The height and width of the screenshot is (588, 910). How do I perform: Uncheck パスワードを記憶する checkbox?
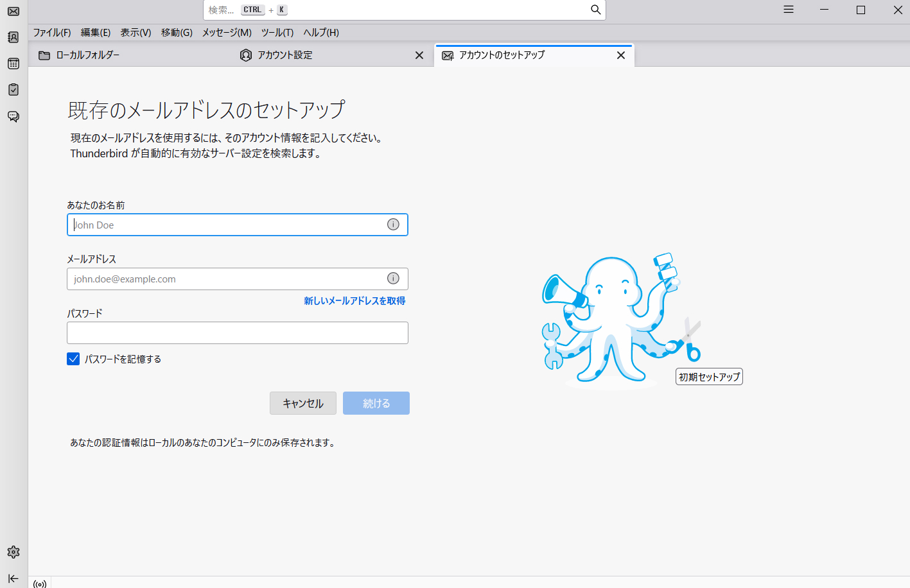pos(73,359)
